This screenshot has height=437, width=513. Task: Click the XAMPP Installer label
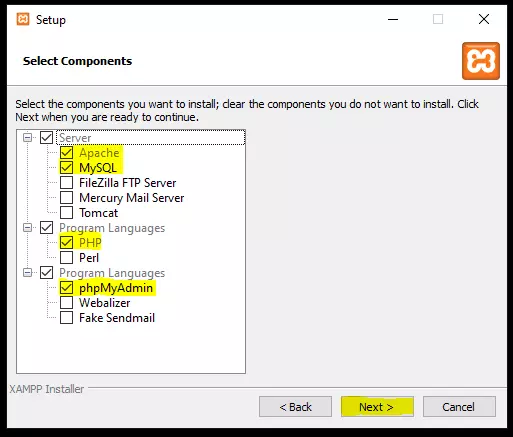click(47, 389)
